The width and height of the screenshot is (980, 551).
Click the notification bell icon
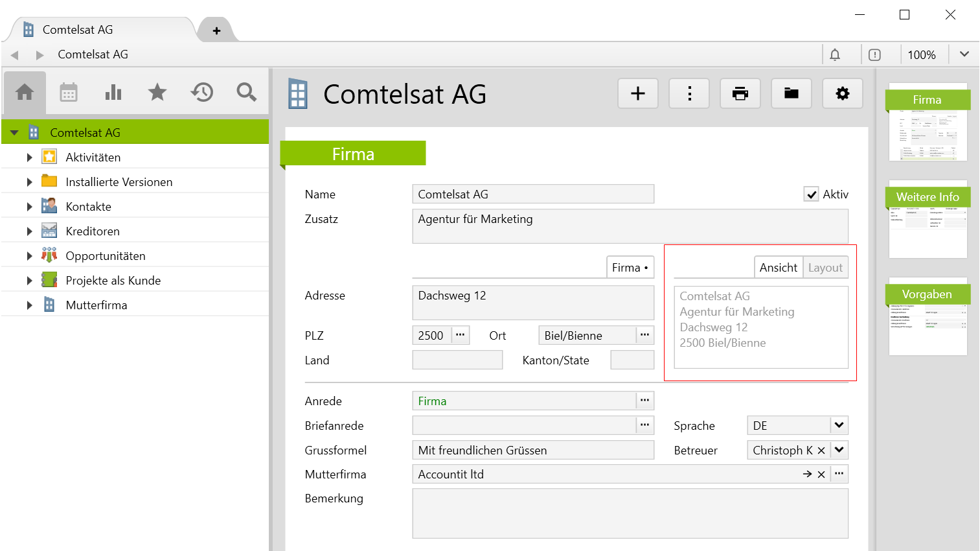[x=835, y=55]
